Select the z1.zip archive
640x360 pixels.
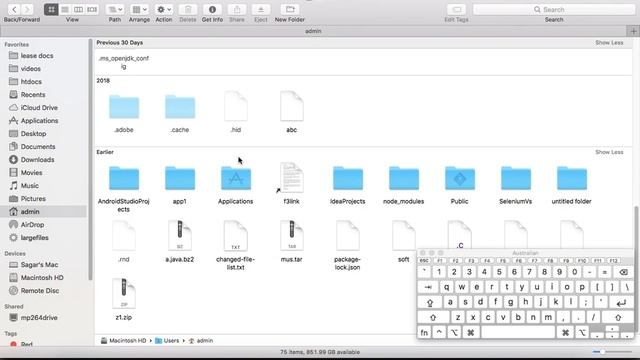tap(124, 293)
